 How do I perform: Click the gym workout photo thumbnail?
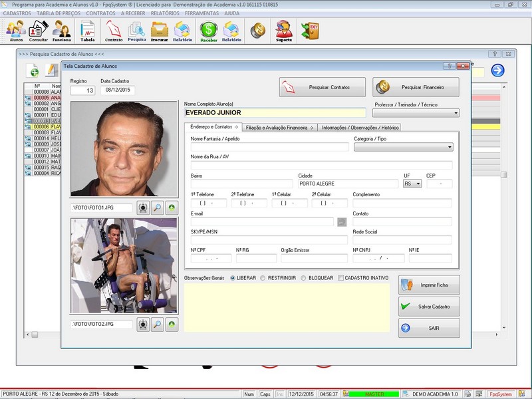click(x=124, y=265)
